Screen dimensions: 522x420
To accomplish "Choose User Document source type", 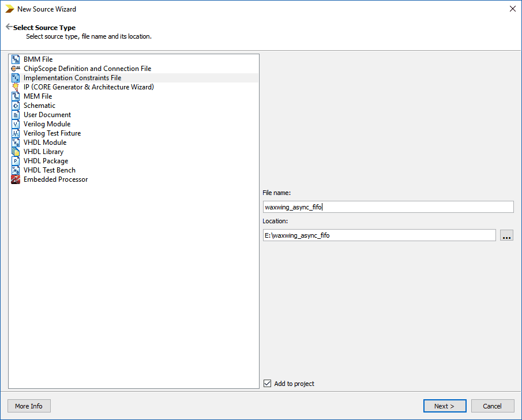I will (x=47, y=115).
